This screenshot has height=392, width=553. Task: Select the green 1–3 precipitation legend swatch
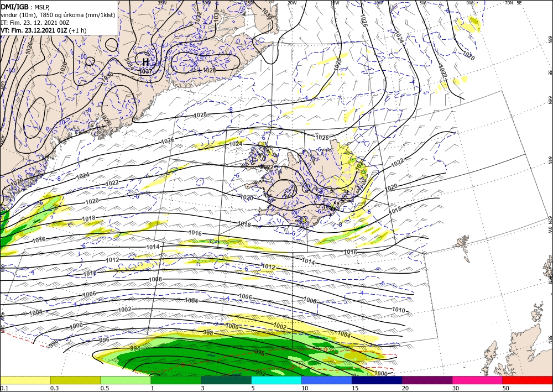click(176, 380)
